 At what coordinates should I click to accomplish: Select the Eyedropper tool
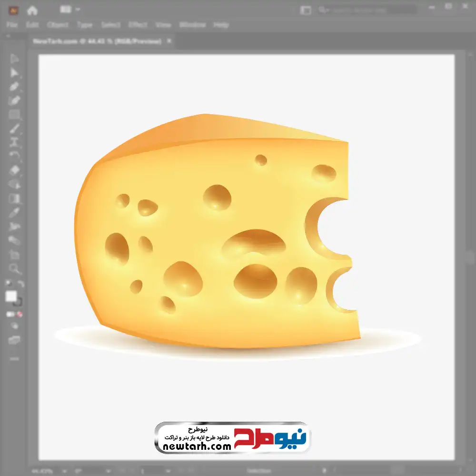[x=14, y=212]
